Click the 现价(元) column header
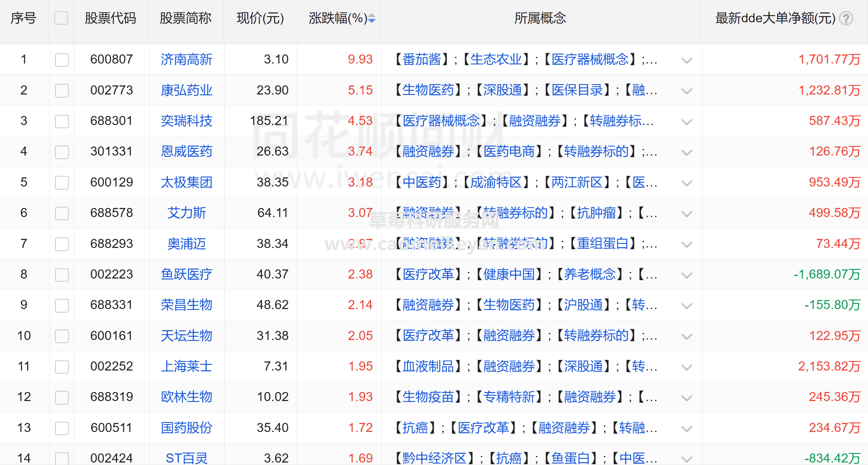The width and height of the screenshot is (868, 465). point(260,18)
